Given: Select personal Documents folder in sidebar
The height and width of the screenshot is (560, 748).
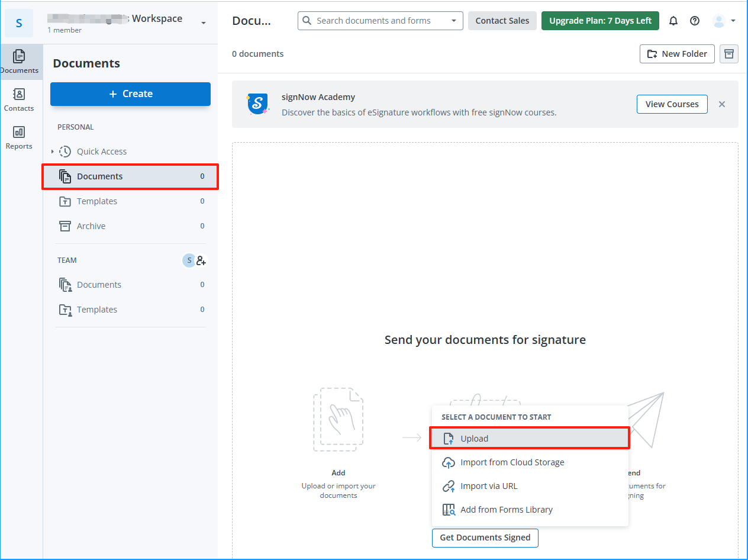Looking at the screenshot, I should pos(130,176).
